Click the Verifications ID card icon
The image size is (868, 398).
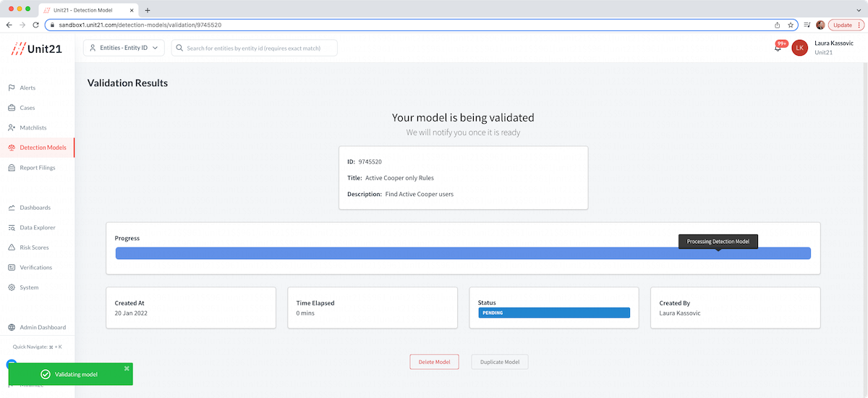pyautogui.click(x=12, y=268)
